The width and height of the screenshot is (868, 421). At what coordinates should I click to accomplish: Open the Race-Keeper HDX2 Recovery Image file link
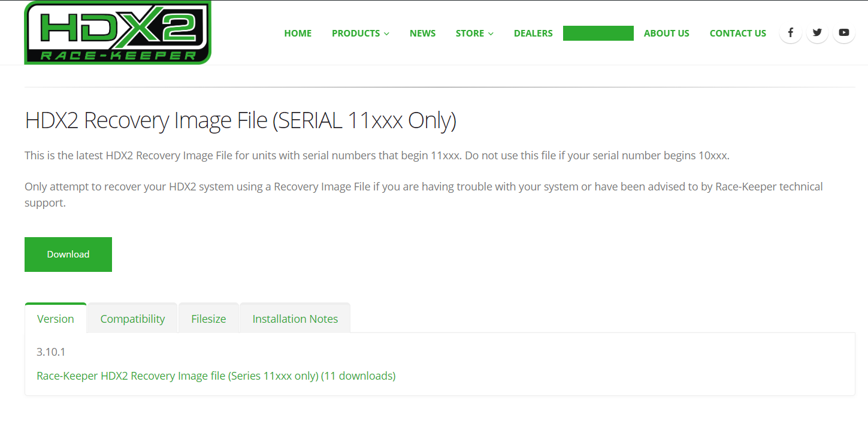216,376
